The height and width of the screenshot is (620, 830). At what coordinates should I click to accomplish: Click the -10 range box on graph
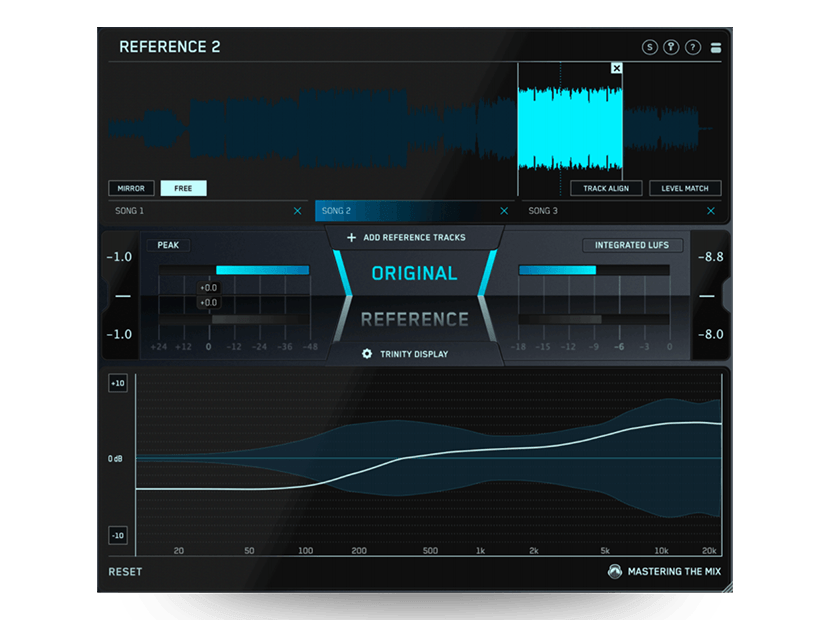point(118,535)
